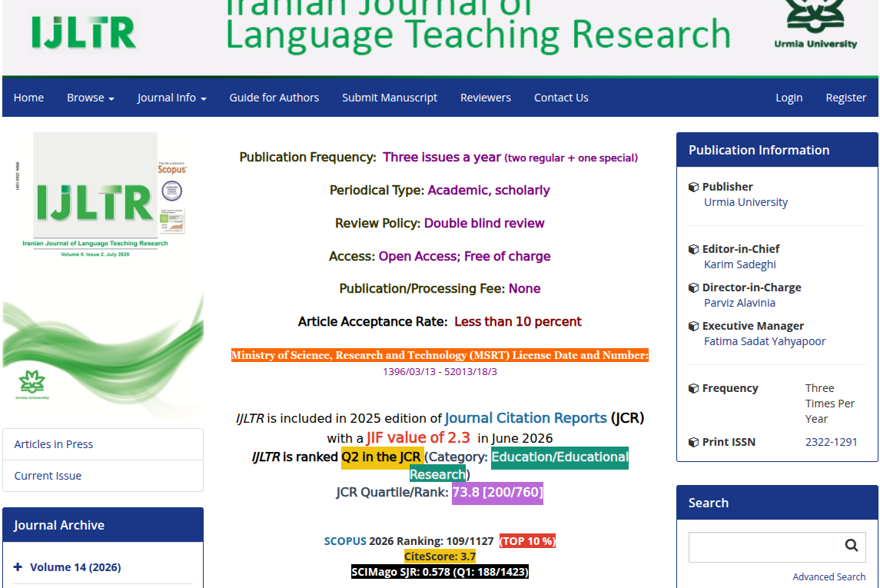Open Editor-in-Chief Karim Sadeghi profile
The width and height of the screenshot is (880, 588).
coord(739,264)
